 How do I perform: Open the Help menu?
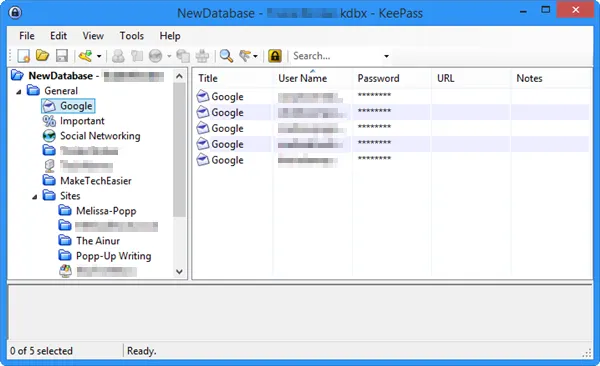[x=170, y=36]
